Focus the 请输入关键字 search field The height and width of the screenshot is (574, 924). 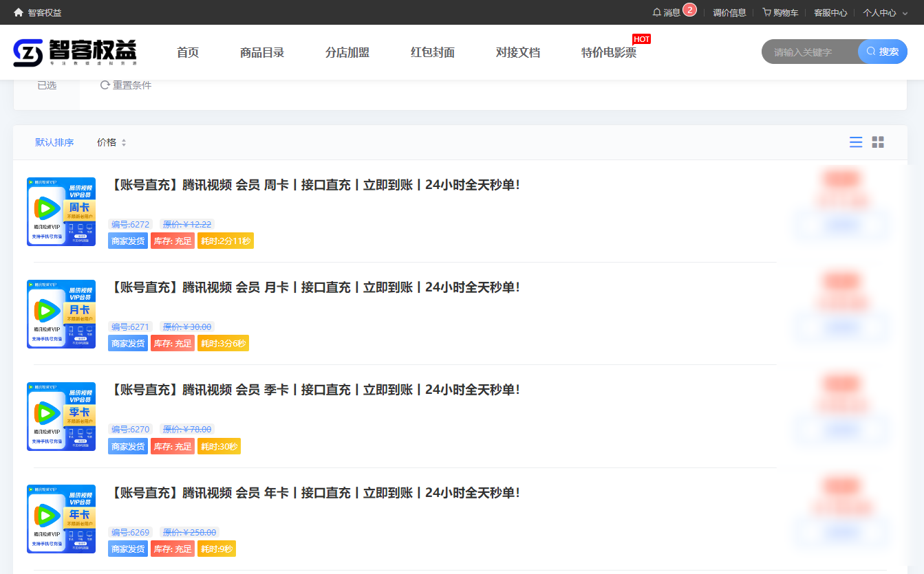(x=810, y=52)
